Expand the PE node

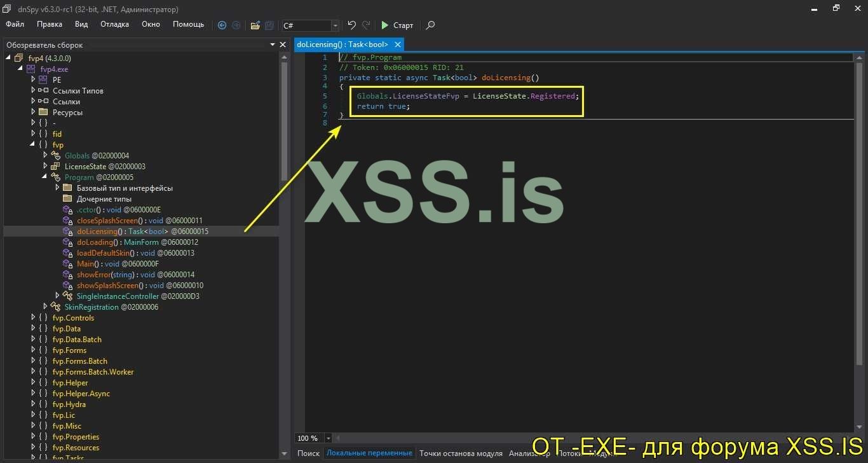[33, 80]
